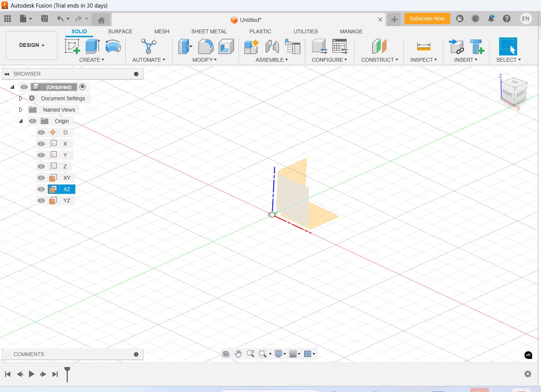Screen dimensions: 541x392
Task: Select the Joint tool
Action: coord(272,47)
